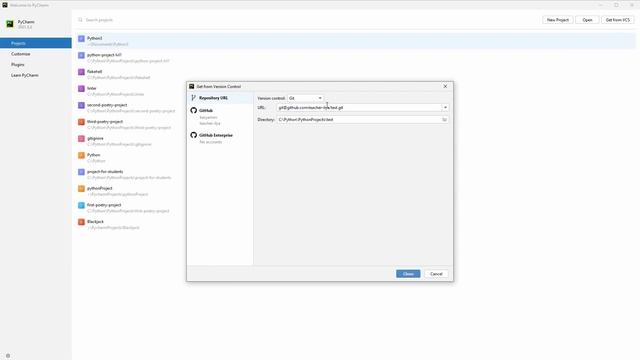Close the Get from Version Control dialog

(x=445, y=87)
